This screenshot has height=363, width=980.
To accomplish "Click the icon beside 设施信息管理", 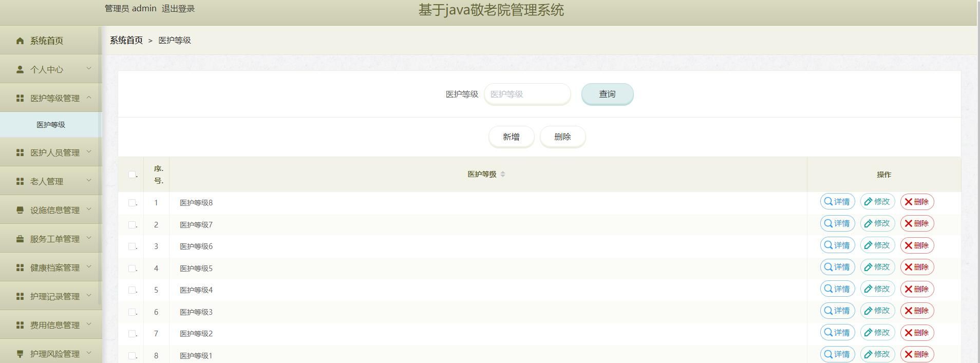I will (x=20, y=210).
